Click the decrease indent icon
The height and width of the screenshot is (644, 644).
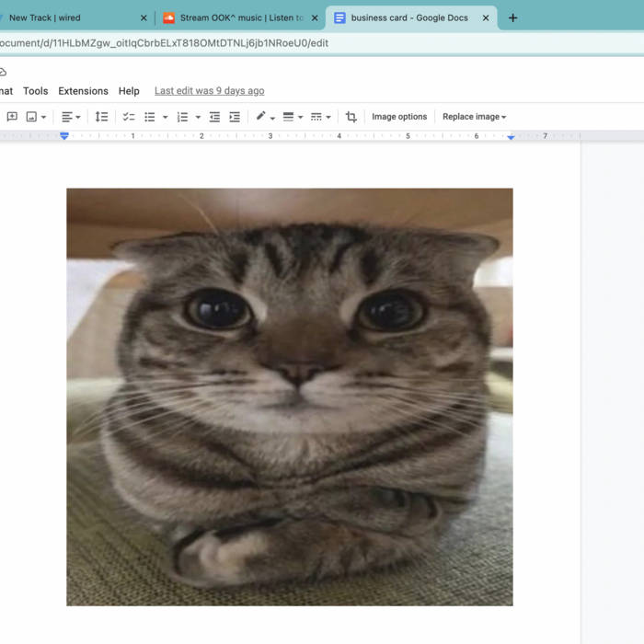[214, 117]
